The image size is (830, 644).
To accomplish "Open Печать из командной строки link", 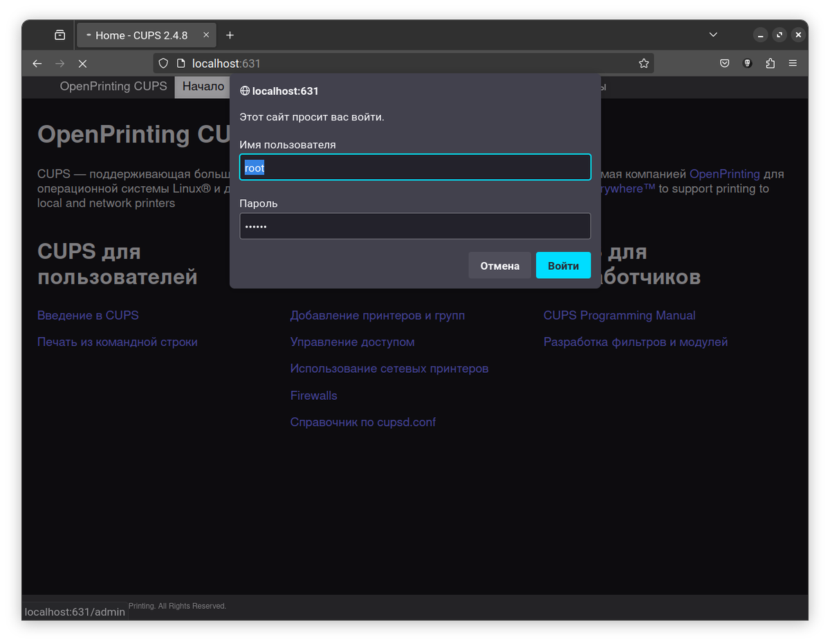I will point(118,342).
